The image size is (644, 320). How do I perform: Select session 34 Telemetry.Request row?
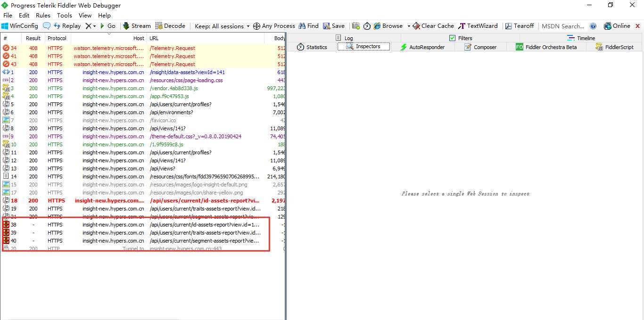pos(143,48)
